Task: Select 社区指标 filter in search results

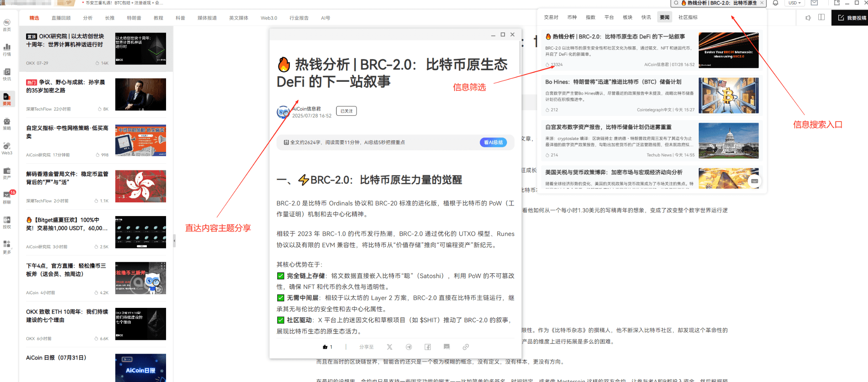Action: pyautogui.click(x=688, y=17)
